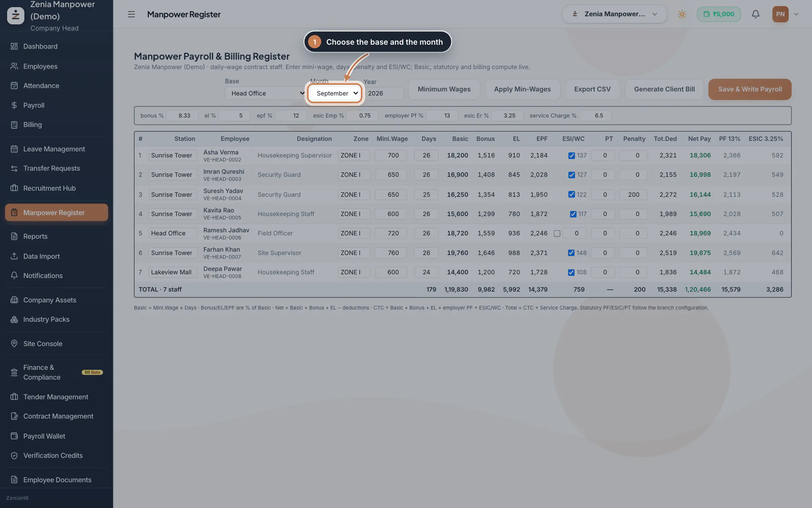Toggle the light theme sun icon
The image size is (812, 508).
tap(682, 14)
